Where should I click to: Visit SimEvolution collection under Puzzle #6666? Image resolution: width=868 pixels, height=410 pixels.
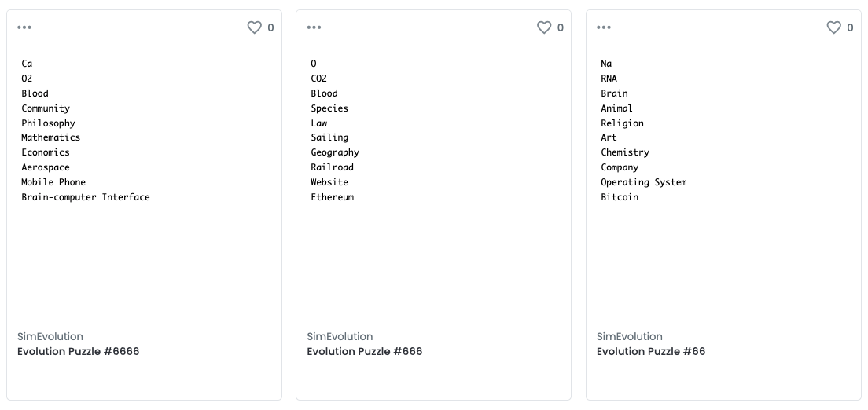coord(50,336)
